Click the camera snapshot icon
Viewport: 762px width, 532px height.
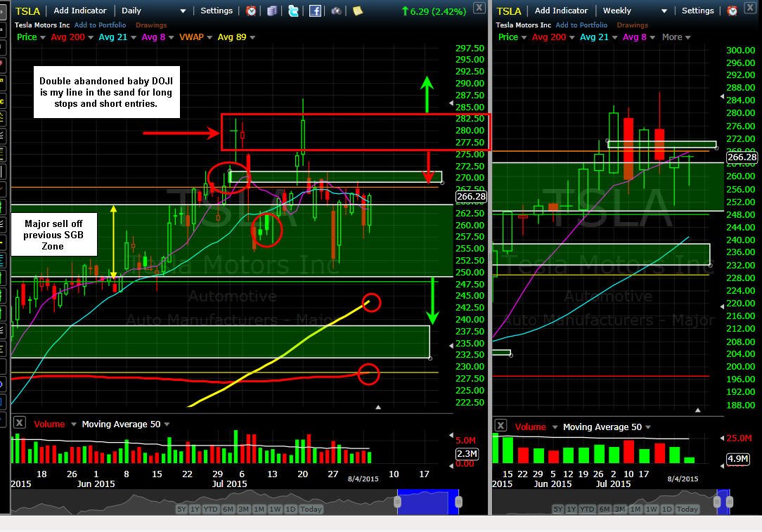[x=336, y=11]
